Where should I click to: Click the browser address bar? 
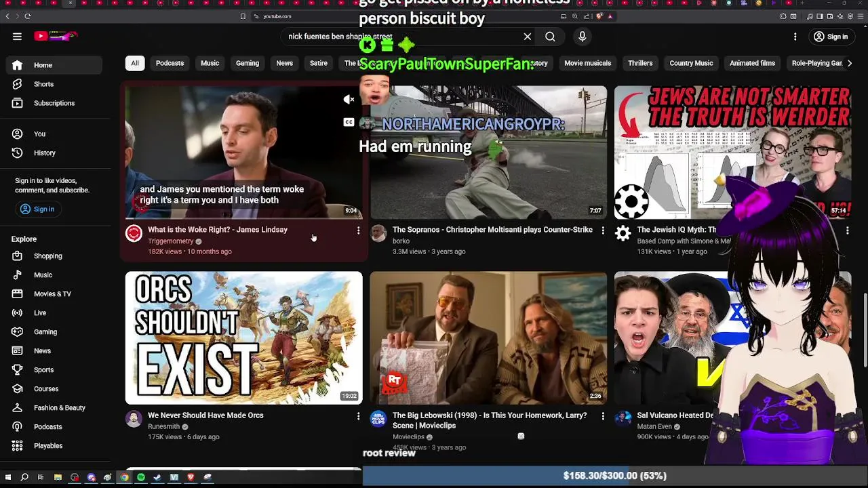[x=407, y=16]
